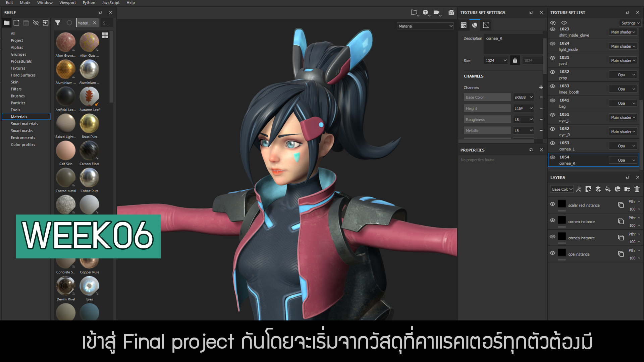The height and width of the screenshot is (362, 644).
Task: Select Smart materials shelf category
Action: point(24,124)
